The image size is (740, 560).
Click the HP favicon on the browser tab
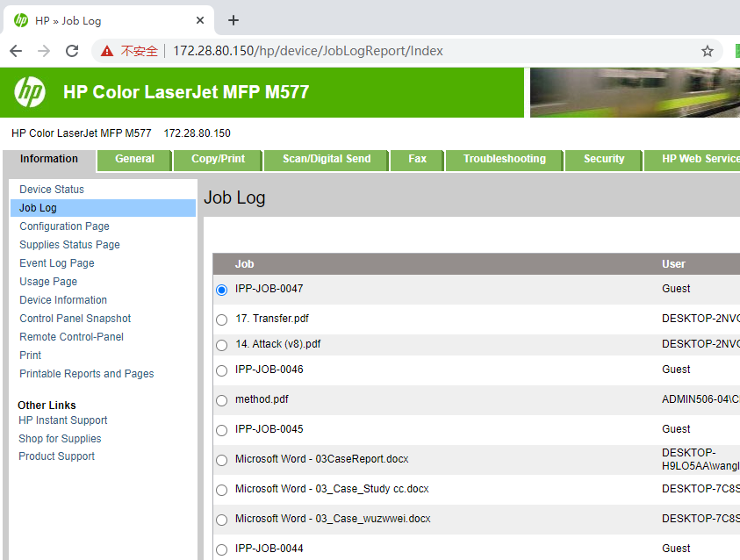[x=19, y=19]
